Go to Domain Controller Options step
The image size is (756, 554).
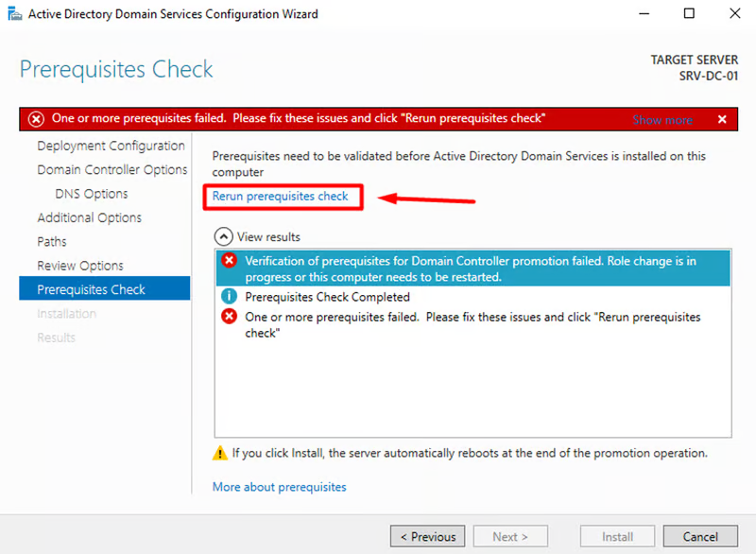tap(112, 170)
